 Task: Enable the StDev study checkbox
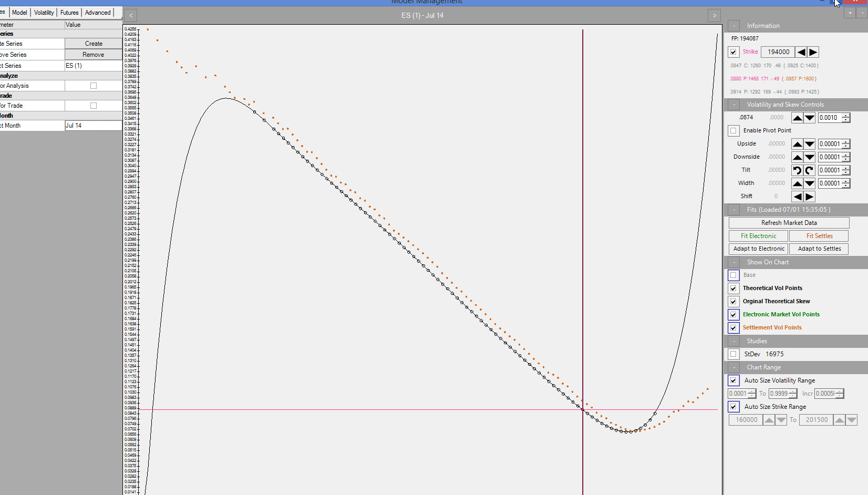tap(733, 354)
